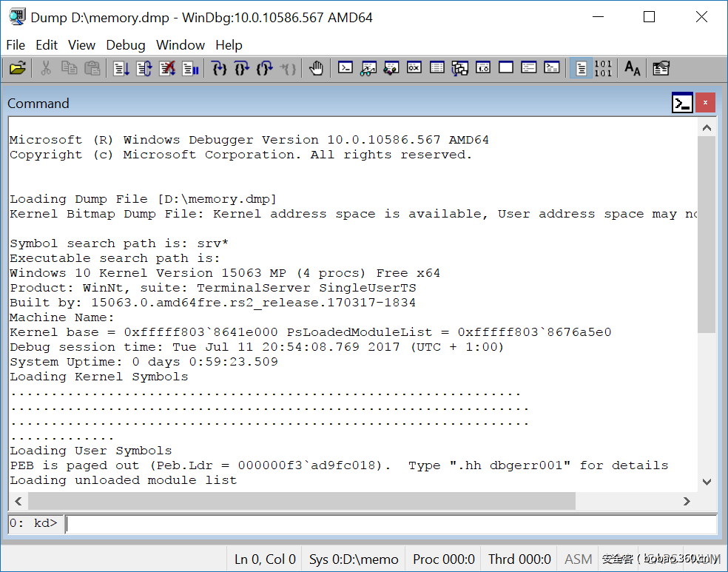Click the horizontal scrollbar thumb
Viewport: 728px width, 572px height.
302,501
